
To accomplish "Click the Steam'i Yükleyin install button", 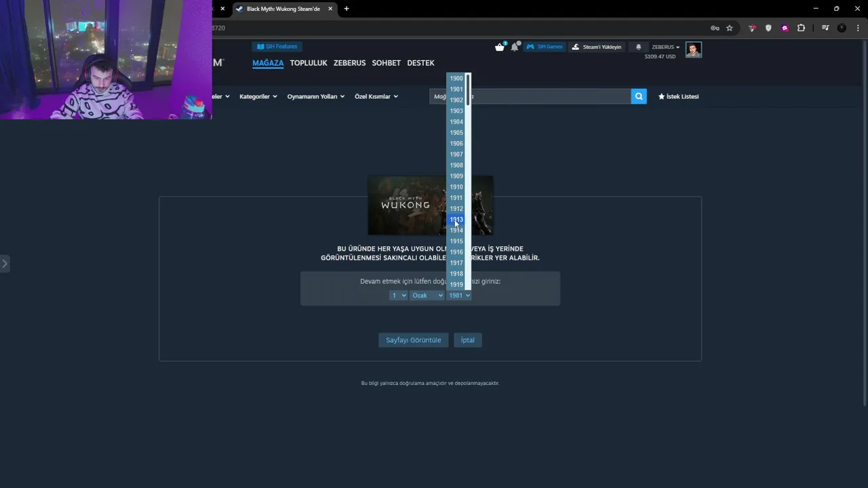I will (597, 47).
